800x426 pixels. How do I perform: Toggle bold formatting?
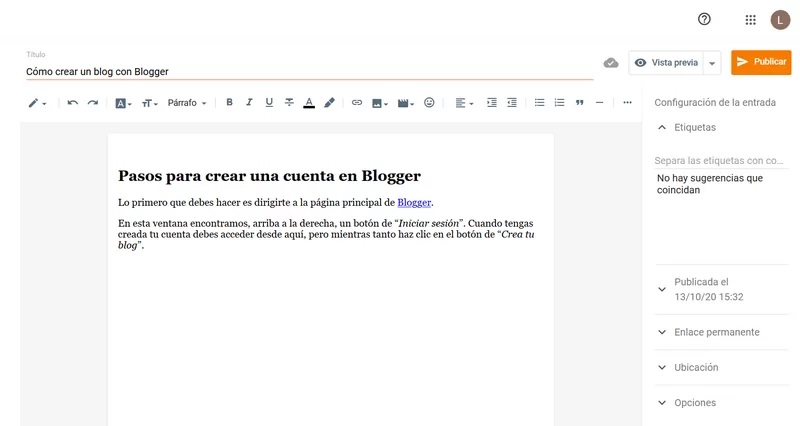coord(229,103)
